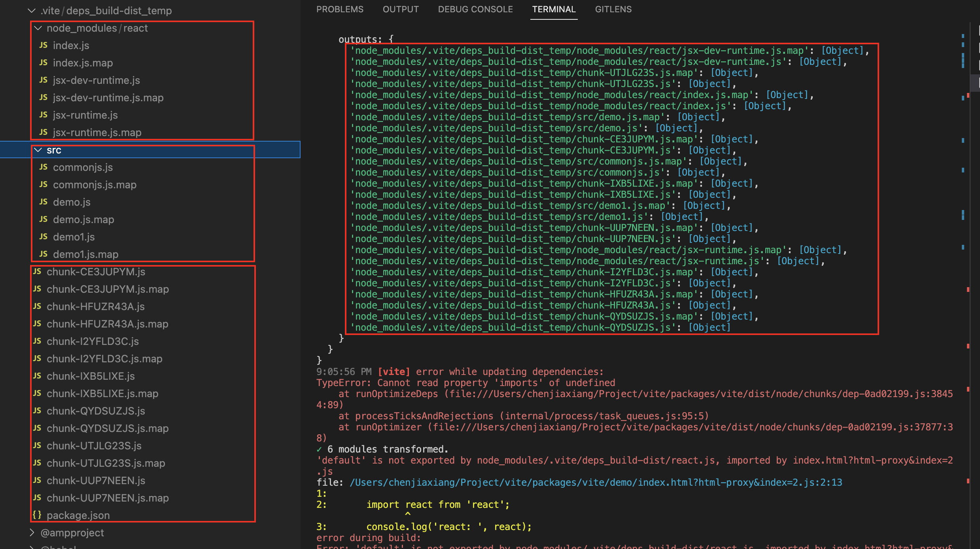Click JS icon next to chunk-QYDSUZJS.js
980x549 pixels.
pos(37,411)
